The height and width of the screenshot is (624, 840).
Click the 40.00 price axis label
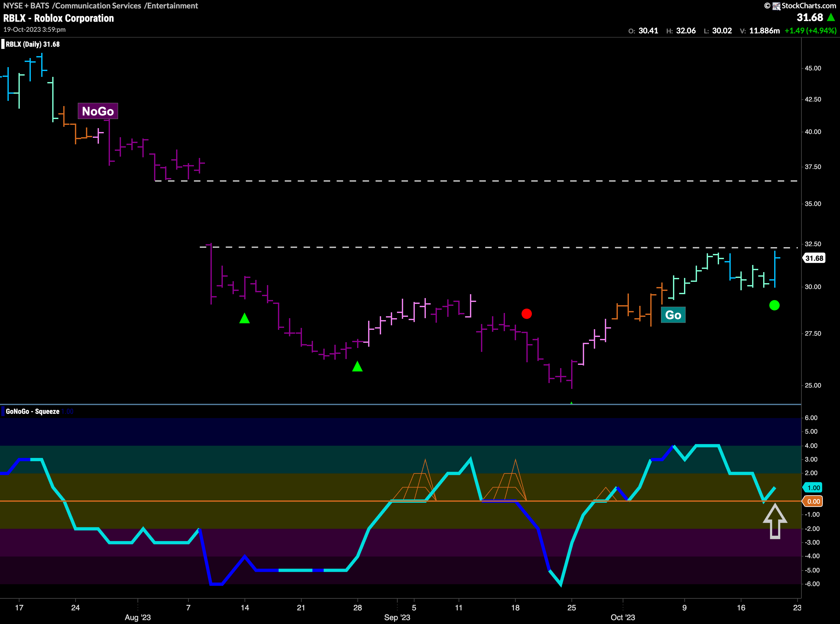point(813,132)
